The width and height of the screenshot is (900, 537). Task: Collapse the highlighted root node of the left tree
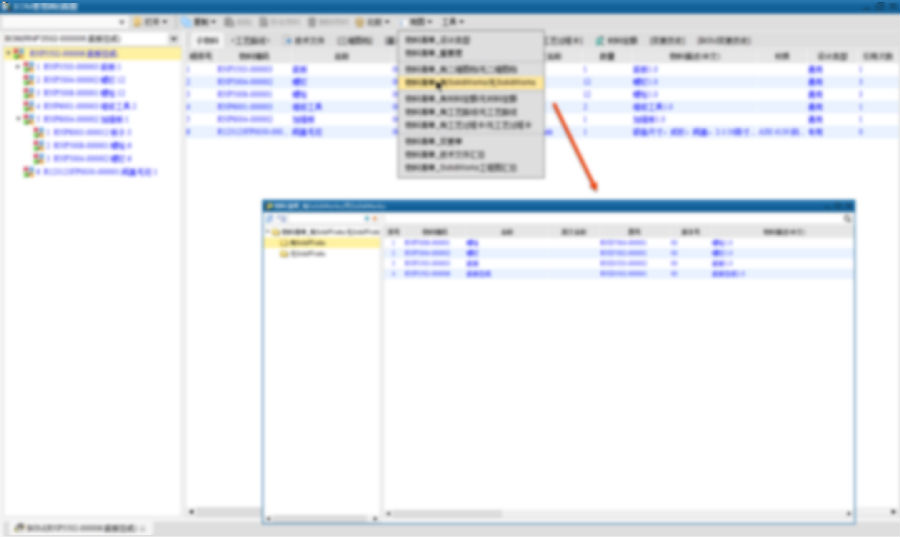[x=8, y=53]
